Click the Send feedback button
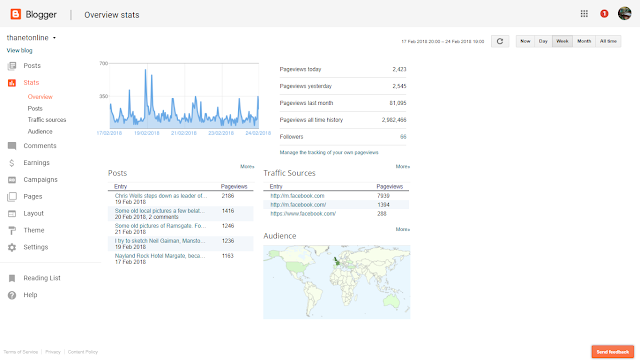The height and width of the screenshot is (360, 640). (613, 352)
